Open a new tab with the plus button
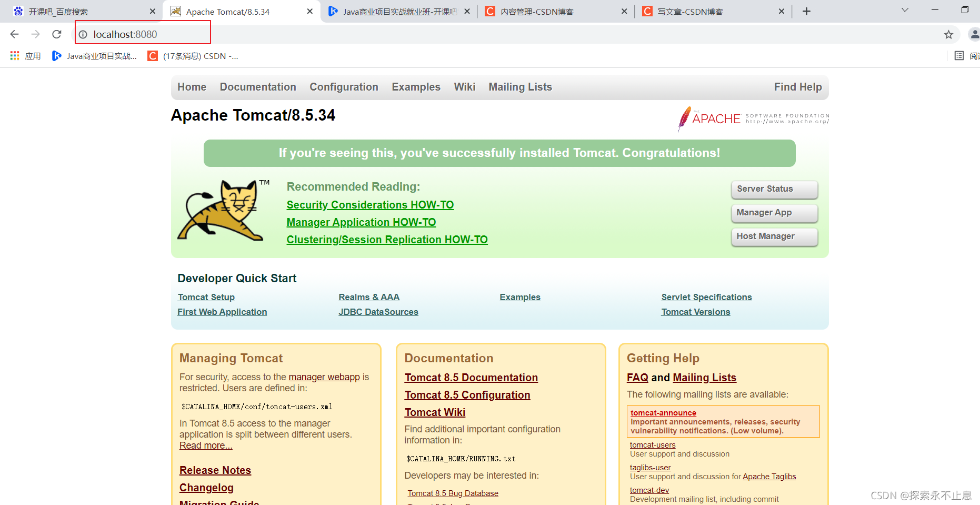Screen dimensions: 980x505 806,11
